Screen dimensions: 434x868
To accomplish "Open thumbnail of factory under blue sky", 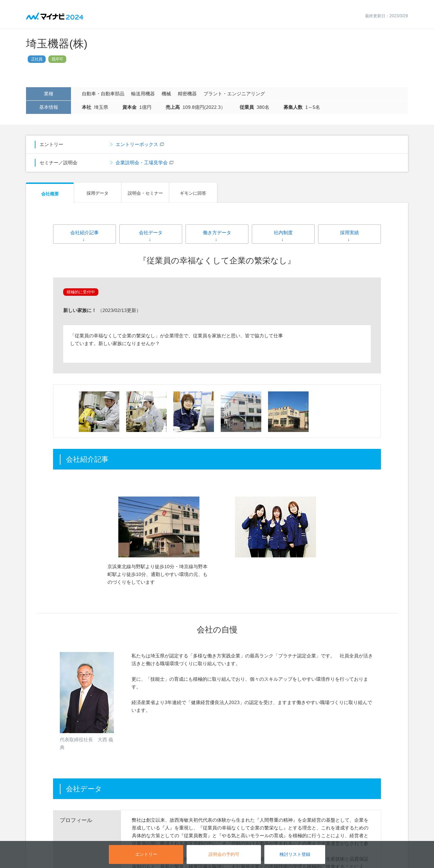I will 288,412.
